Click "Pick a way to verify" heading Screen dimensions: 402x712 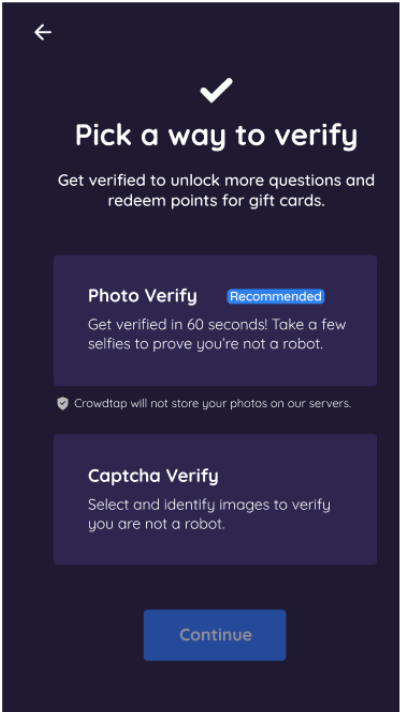[x=216, y=135]
